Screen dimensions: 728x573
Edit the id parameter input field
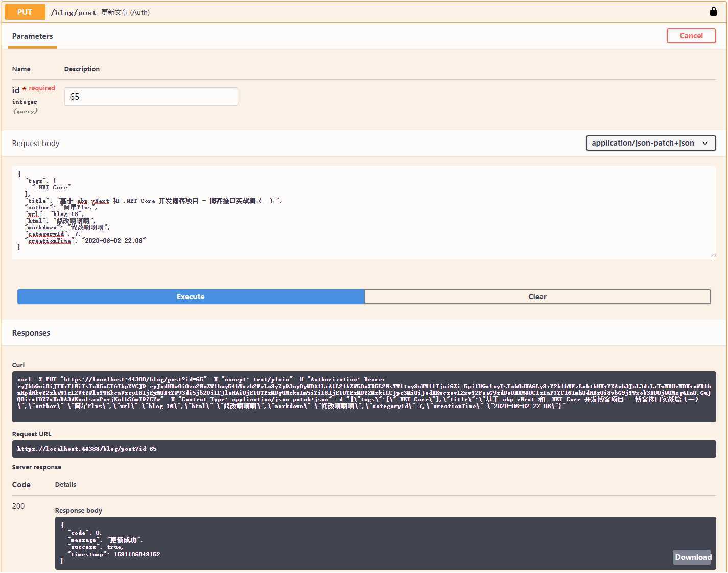tap(151, 97)
